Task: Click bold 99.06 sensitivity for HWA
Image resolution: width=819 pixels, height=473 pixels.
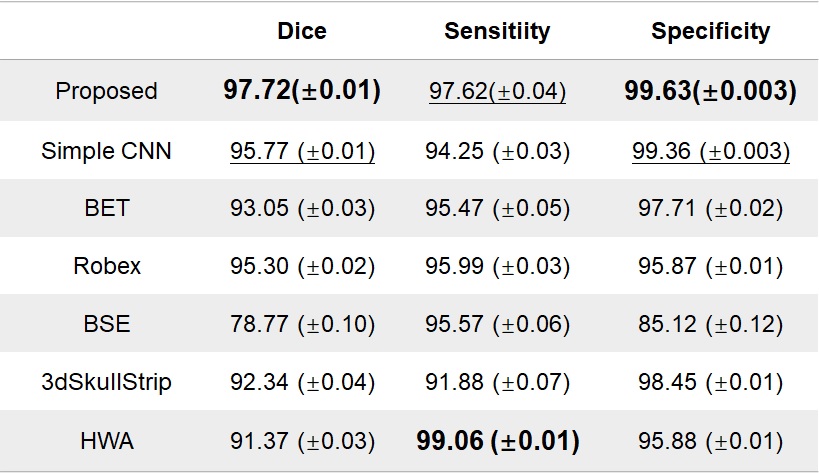Action: coord(497,440)
